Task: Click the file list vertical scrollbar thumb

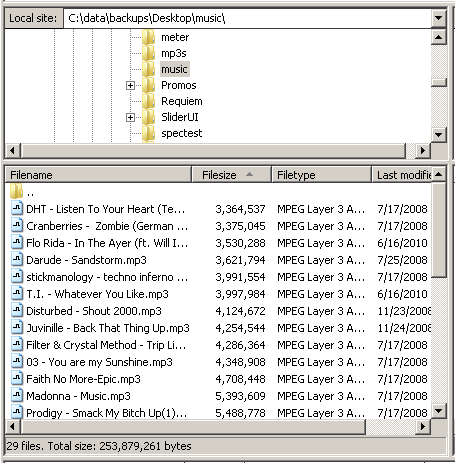Action: 439,230
